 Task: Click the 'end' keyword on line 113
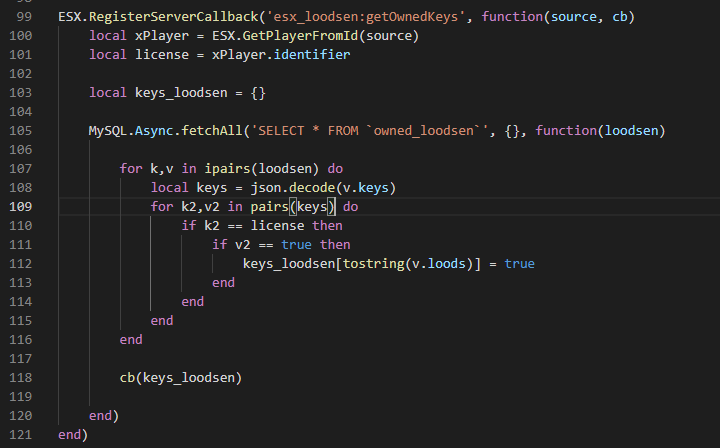coord(223,283)
